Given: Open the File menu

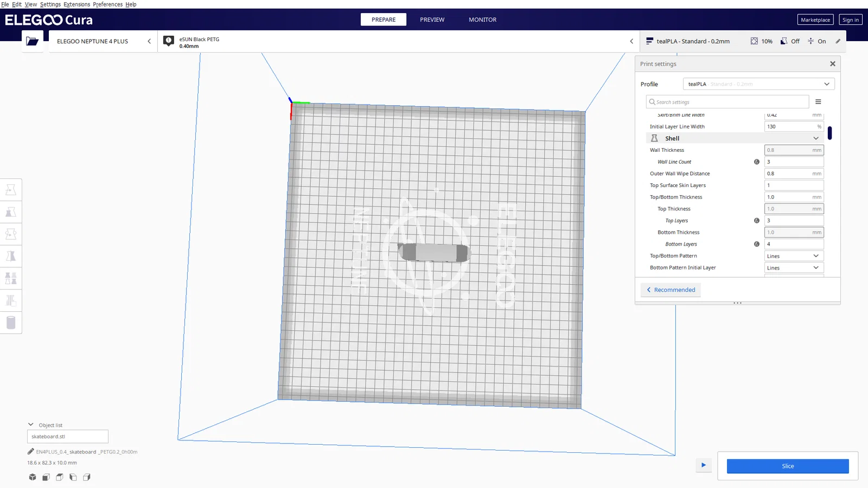Looking at the screenshot, I should pos(5,4).
